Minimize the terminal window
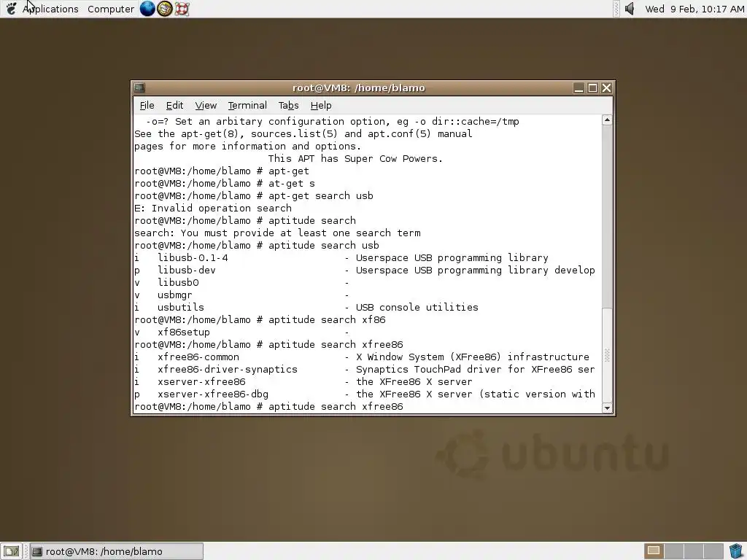This screenshot has width=747, height=560. pos(578,88)
